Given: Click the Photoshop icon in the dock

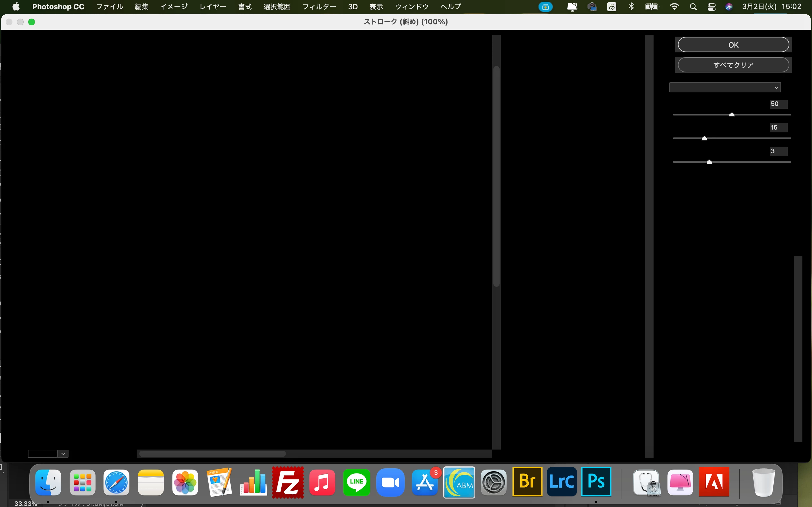Looking at the screenshot, I should [596, 482].
